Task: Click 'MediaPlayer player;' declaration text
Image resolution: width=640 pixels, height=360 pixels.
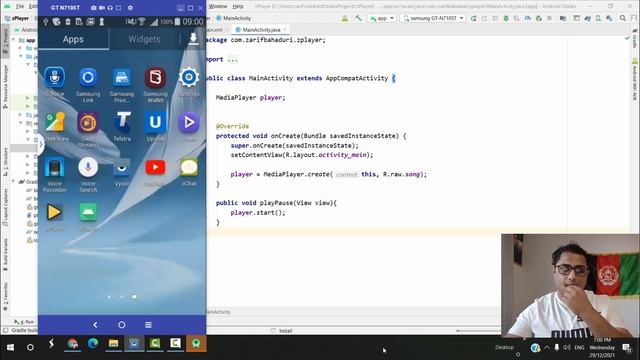Action: tap(251, 98)
